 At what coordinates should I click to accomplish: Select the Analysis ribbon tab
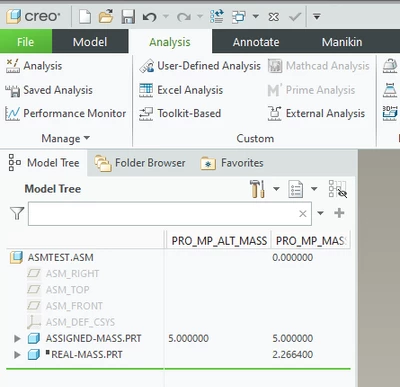point(170,42)
